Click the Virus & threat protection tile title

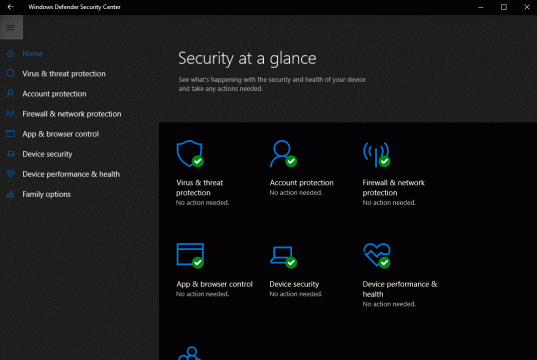tap(199, 188)
